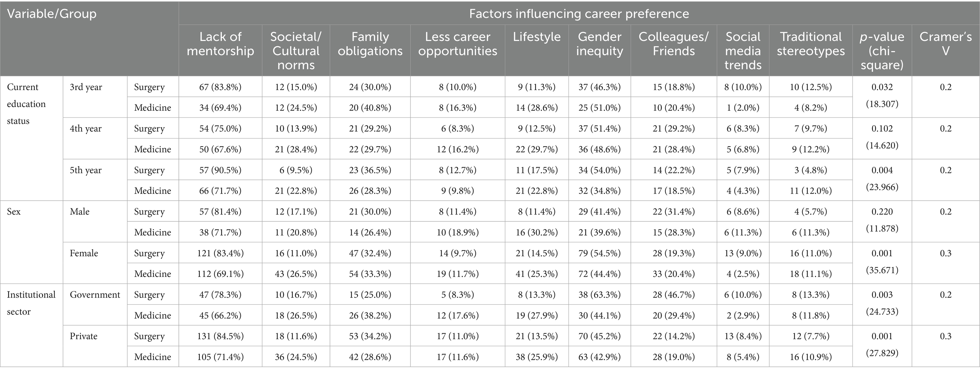Select the Less career opportunities header

click(457, 44)
